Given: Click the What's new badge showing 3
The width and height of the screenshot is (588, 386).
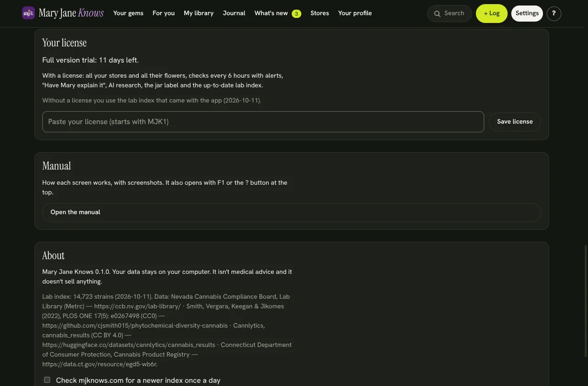Looking at the screenshot, I should coord(296,14).
